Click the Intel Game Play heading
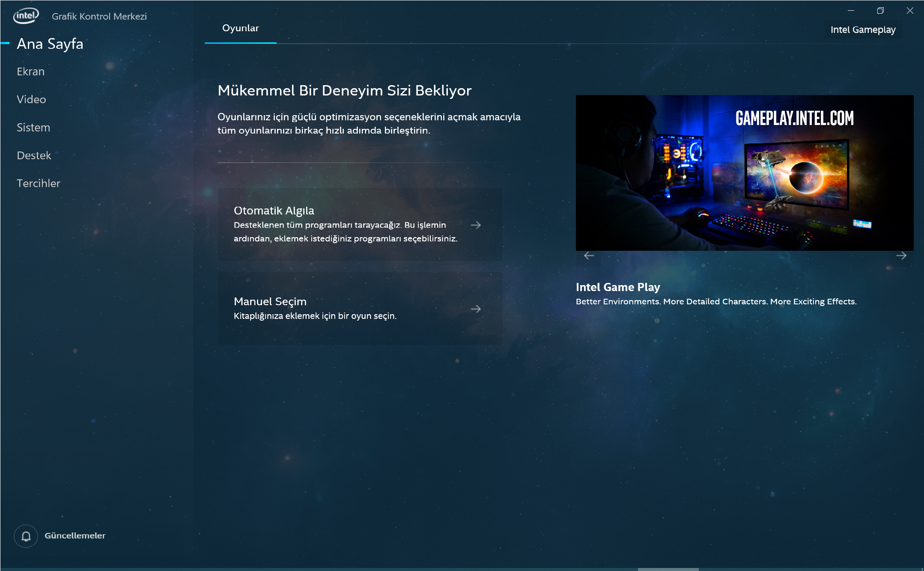924x571 pixels. pos(618,287)
